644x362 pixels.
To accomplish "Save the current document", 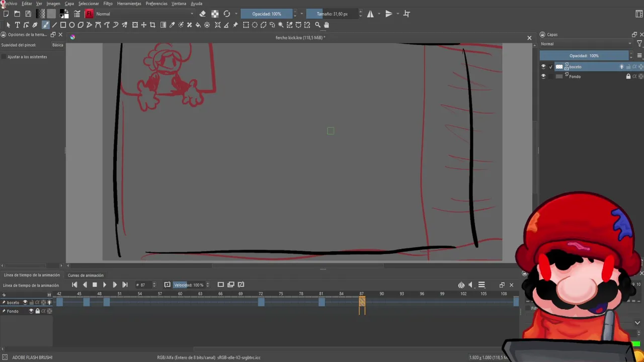I will 28,14.
